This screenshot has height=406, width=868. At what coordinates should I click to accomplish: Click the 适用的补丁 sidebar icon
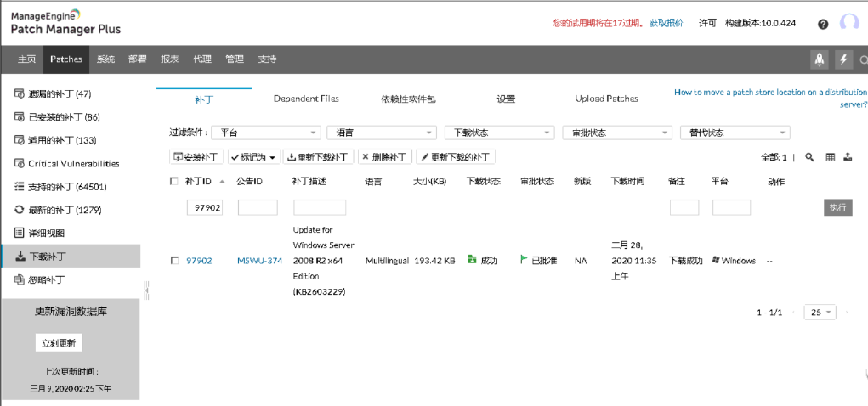19,140
